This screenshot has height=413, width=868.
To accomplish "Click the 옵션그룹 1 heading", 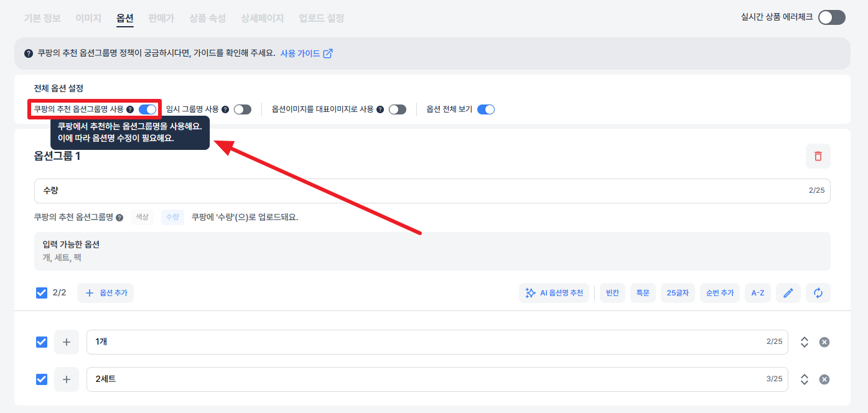I will pyautogui.click(x=57, y=156).
